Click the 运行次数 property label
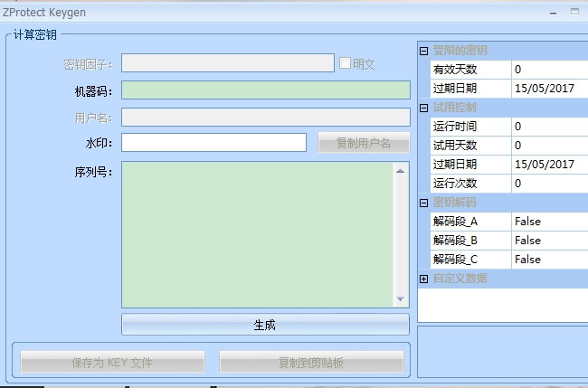This screenshot has height=388, width=588. pos(455,184)
